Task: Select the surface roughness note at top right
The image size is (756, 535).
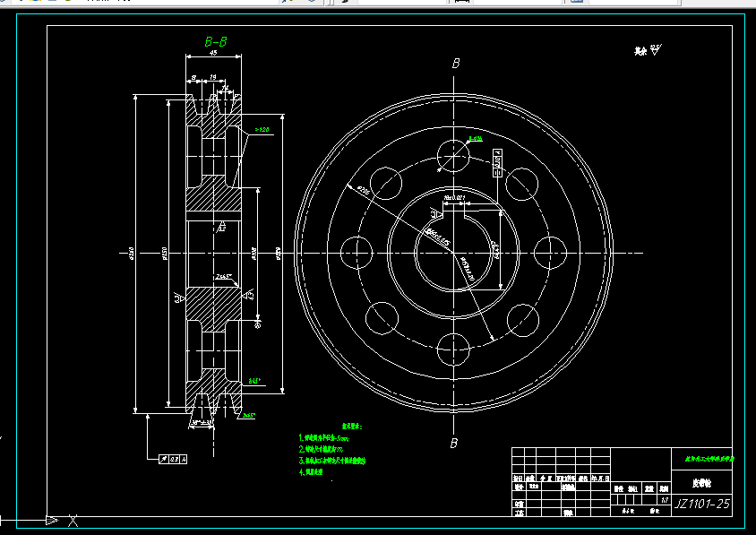Action: click(x=648, y=50)
